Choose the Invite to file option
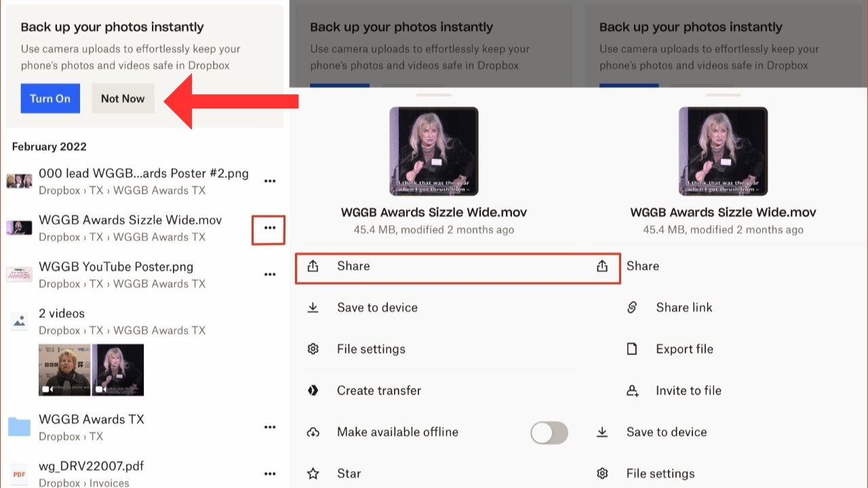Screen dimensions: 868x488 pos(688,390)
